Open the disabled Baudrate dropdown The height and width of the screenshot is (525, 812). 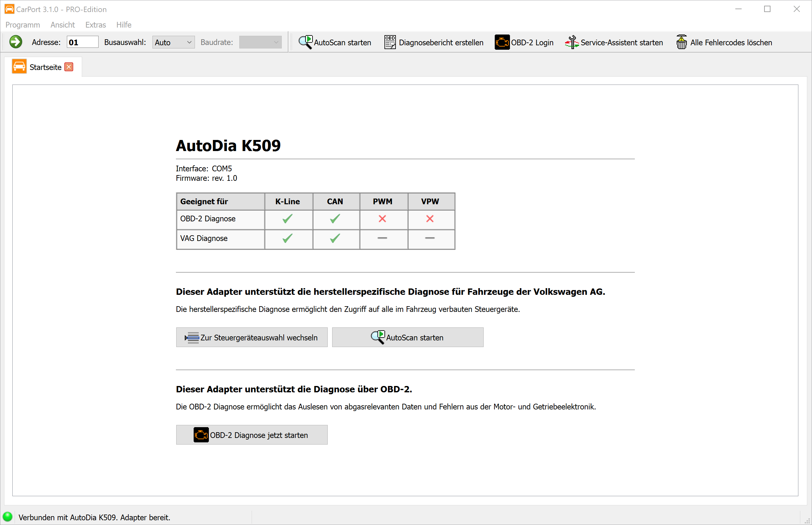pyautogui.click(x=260, y=42)
